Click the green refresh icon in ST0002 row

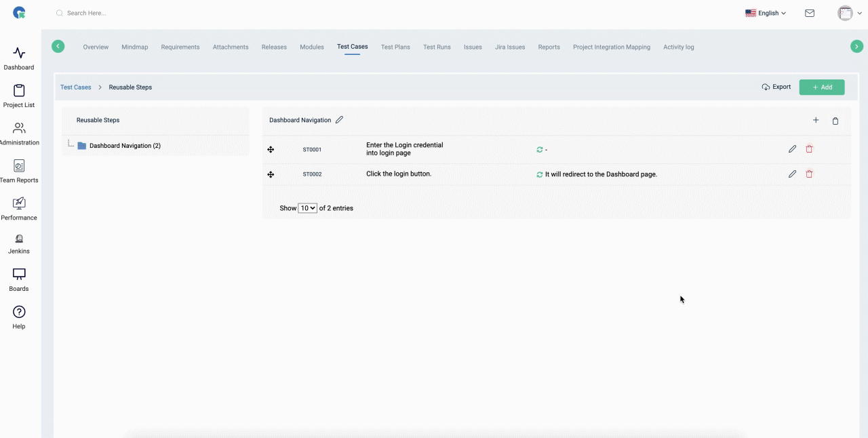point(540,174)
